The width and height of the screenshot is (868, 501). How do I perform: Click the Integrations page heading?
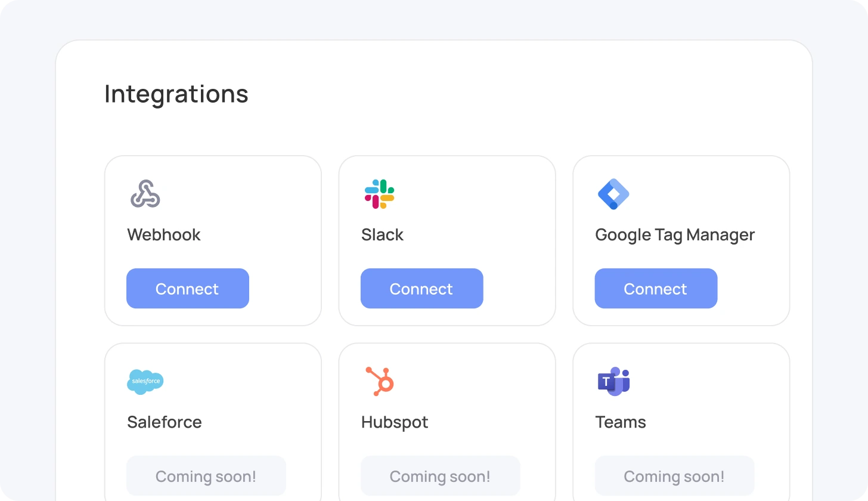[x=176, y=94]
